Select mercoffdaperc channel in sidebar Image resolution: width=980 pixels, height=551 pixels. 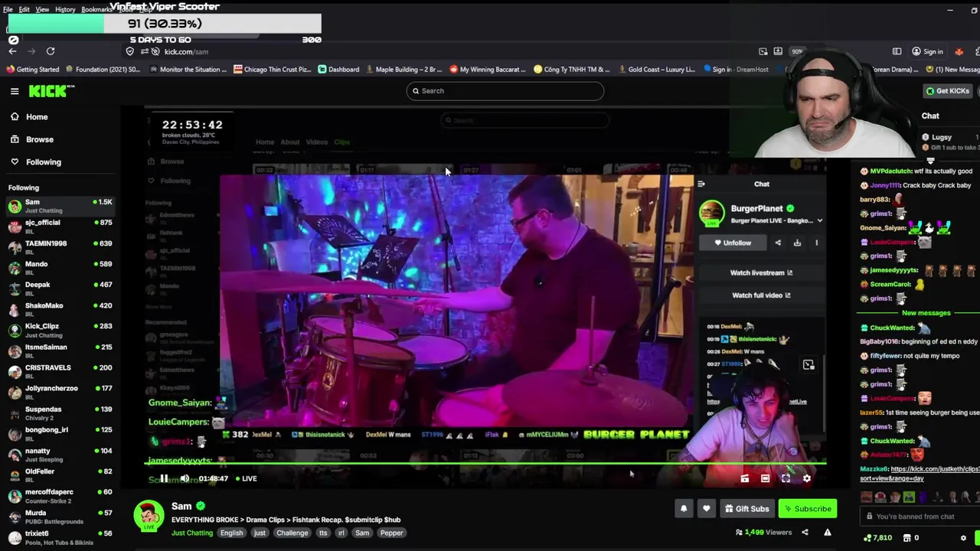click(x=60, y=496)
